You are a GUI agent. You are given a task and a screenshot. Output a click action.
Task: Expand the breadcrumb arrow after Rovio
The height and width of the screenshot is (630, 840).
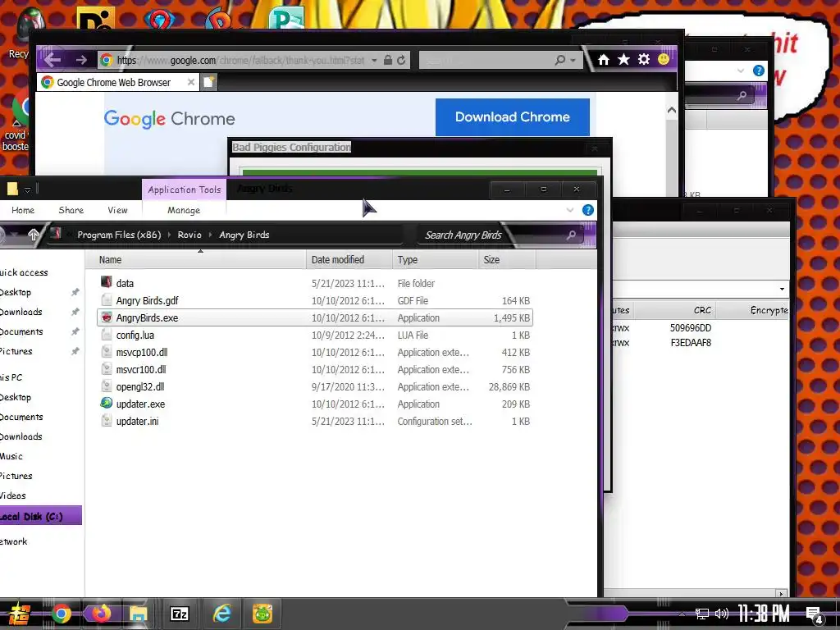[211, 235]
